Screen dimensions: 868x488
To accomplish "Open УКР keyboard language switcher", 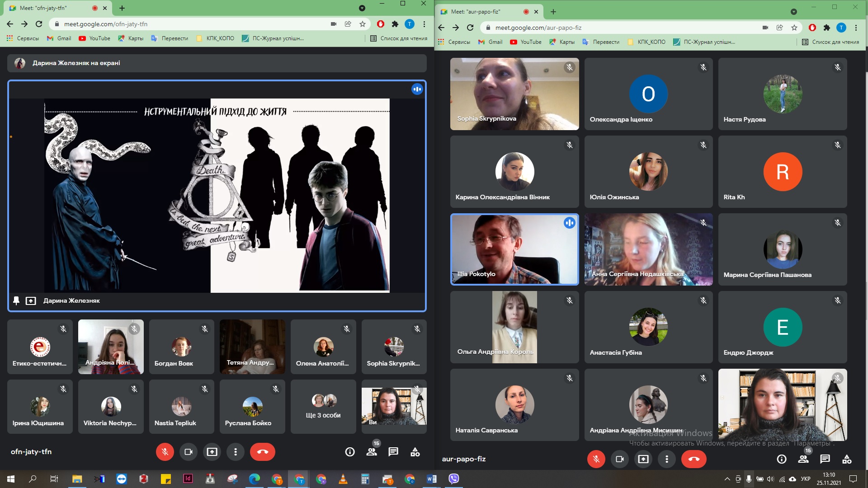I will pyautogui.click(x=806, y=479).
